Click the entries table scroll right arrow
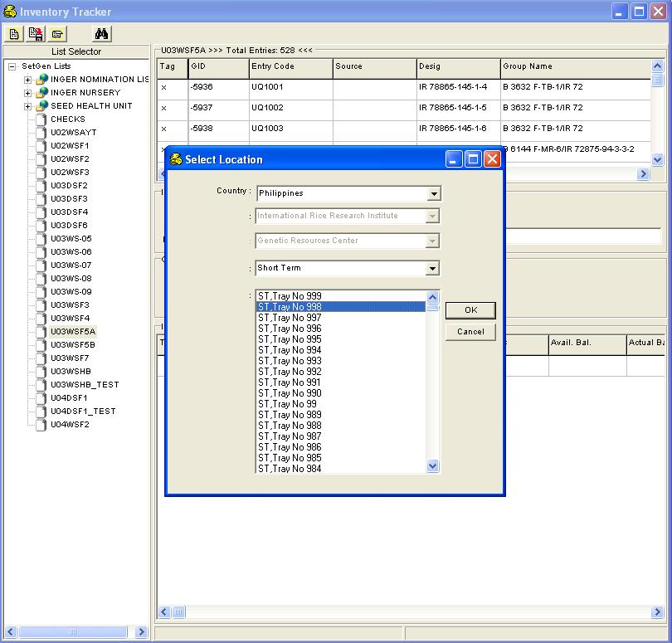The height and width of the screenshot is (643, 672). 643,173
